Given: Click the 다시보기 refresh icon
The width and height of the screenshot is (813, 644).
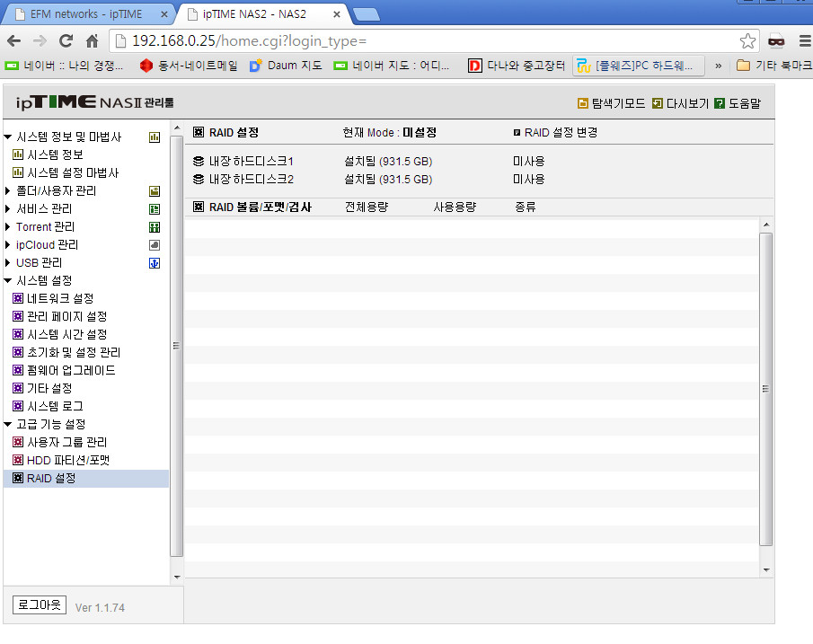Looking at the screenshot, I should [x=657, y=103].
